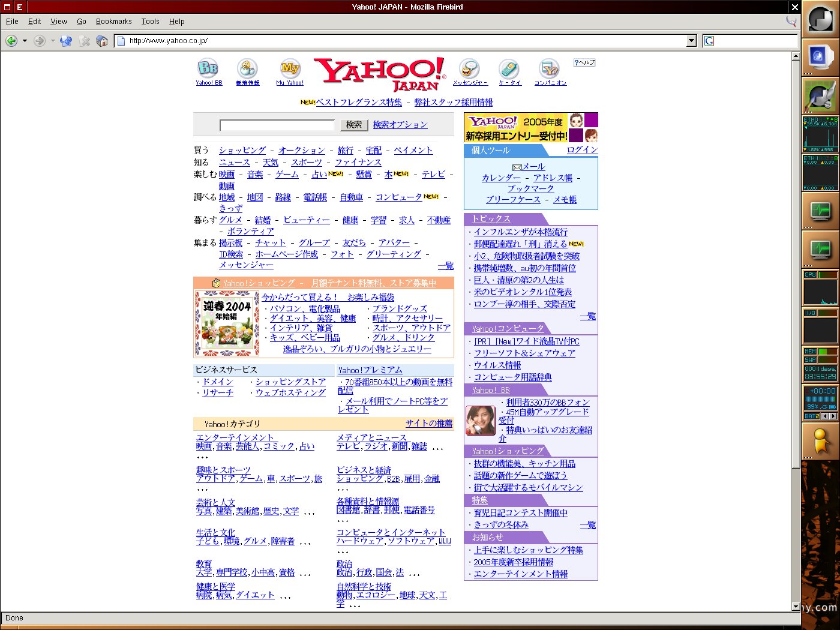Click the woman photo in Yahoo! BB
This screenshot has height=630, width=840.
[480, 421]
